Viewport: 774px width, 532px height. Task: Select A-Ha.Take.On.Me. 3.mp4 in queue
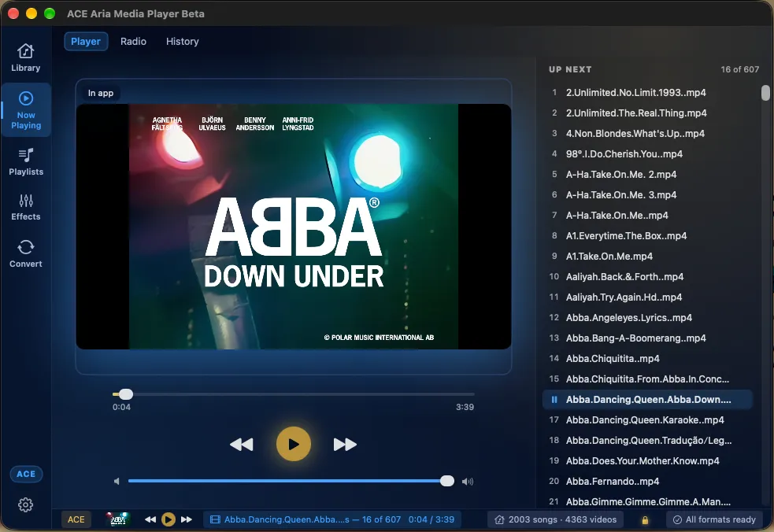click(x=647, y=195)
